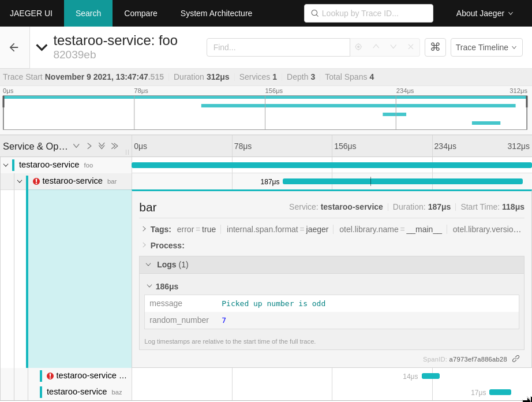The height and width of the screenshot is (402, 532).
Task: Click the Duration 312µs header label
Action: (x=201, y=77)
